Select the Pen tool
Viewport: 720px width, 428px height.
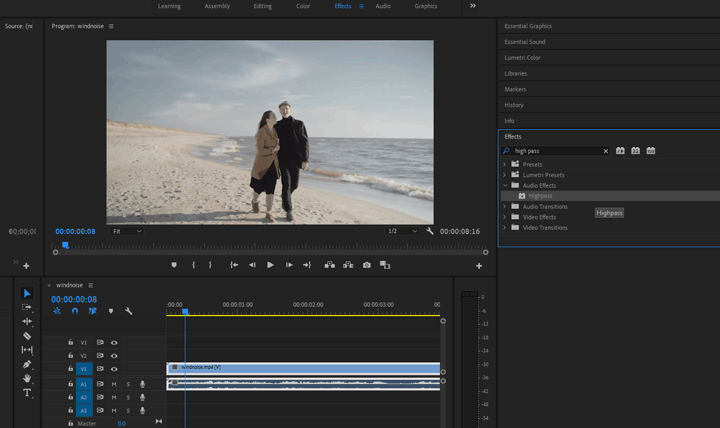[x=27, y=364]
